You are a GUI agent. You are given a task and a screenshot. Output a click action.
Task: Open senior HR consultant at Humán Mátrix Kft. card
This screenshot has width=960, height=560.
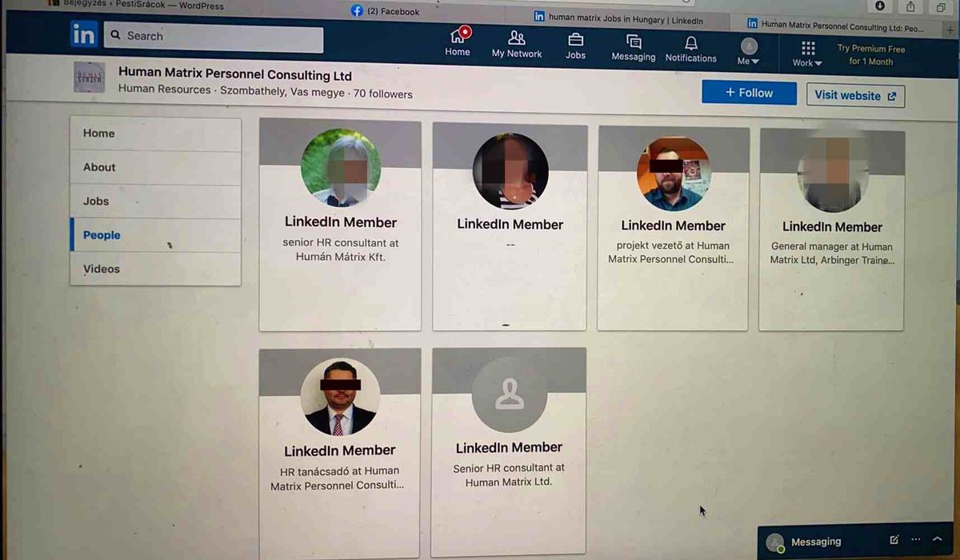pyautogui.click(x=340, y=226)
